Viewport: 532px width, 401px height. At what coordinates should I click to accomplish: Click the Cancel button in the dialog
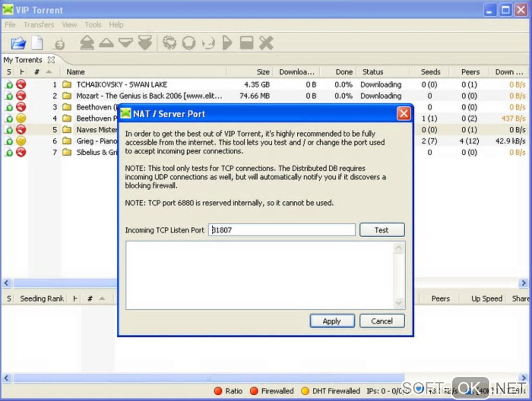[x=382, y=321]
